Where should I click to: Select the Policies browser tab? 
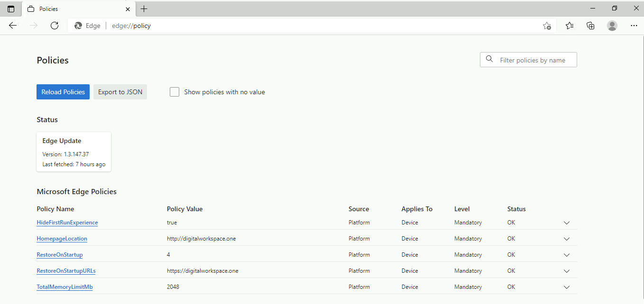71,9
